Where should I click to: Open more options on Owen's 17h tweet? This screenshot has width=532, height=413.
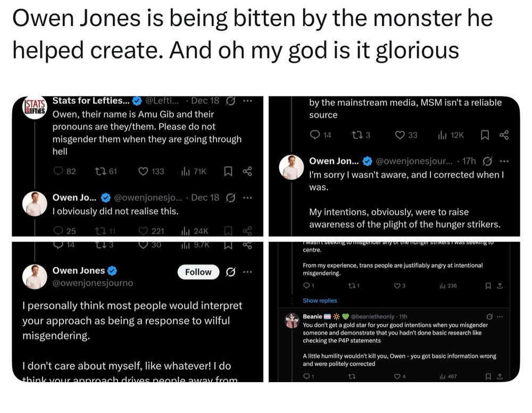click(504, 161)
